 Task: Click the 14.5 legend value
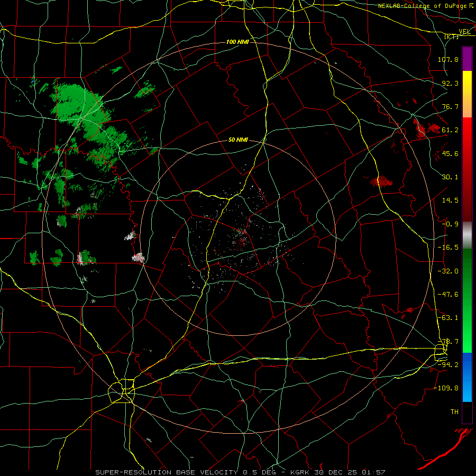(x=450, y=200)
